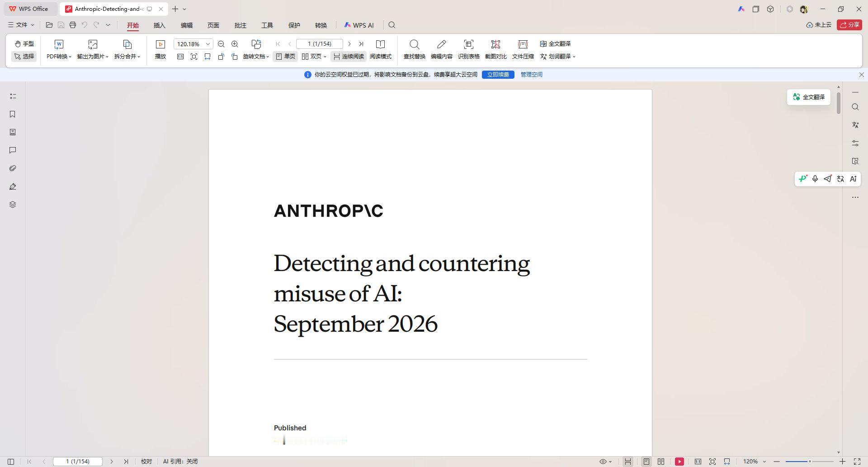Go to next page using ribbon arrow
This screenshot has width=868, height=467.
pos(349,44)
